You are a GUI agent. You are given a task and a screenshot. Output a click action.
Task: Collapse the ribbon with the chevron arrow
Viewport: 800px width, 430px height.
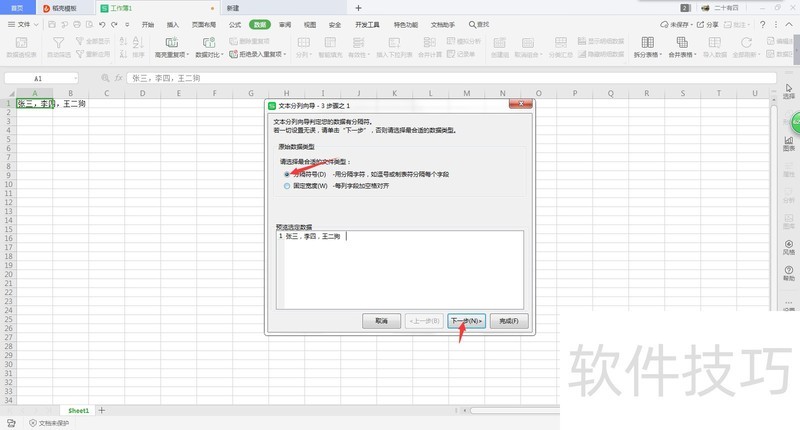tap(789, 24)
